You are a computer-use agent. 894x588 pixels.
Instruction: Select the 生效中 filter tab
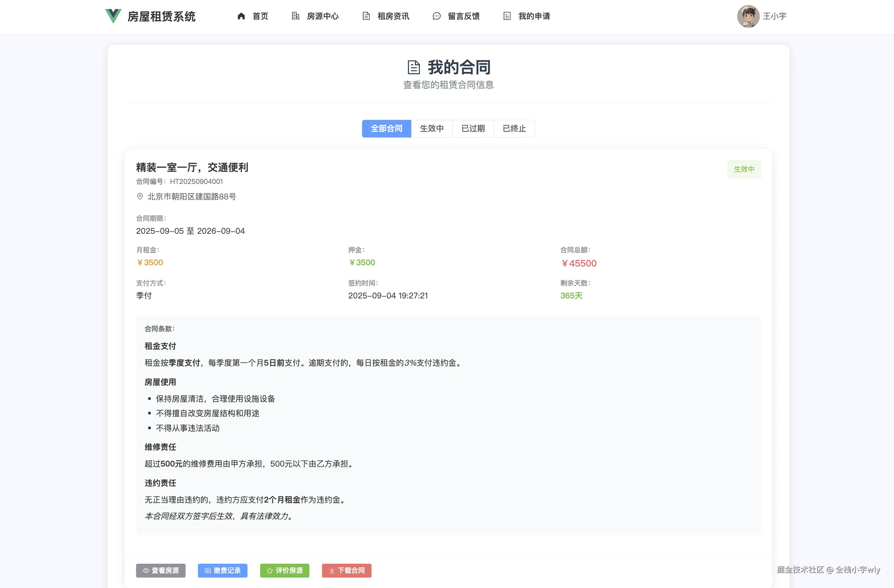coord(432,128)
